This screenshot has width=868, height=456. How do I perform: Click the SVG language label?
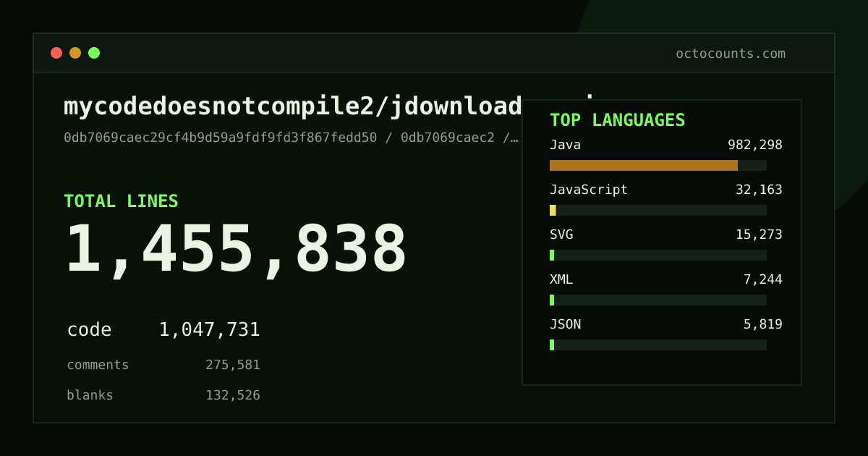coord(561,235)
